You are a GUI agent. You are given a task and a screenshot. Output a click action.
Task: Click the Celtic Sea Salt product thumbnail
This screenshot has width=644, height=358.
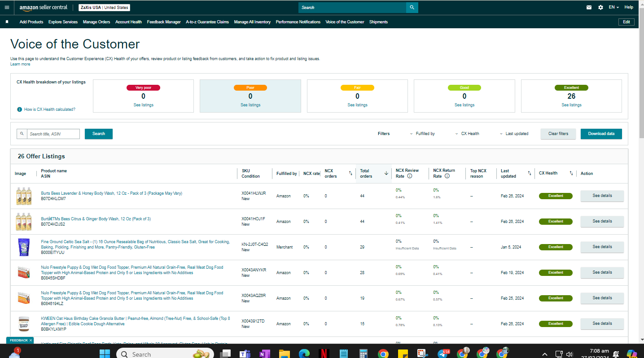pos(23,247)
